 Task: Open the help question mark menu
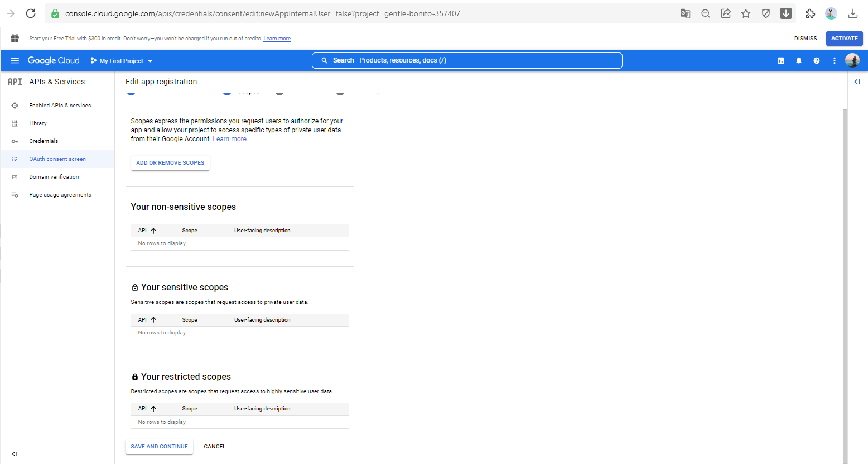(x=817, y=60)
